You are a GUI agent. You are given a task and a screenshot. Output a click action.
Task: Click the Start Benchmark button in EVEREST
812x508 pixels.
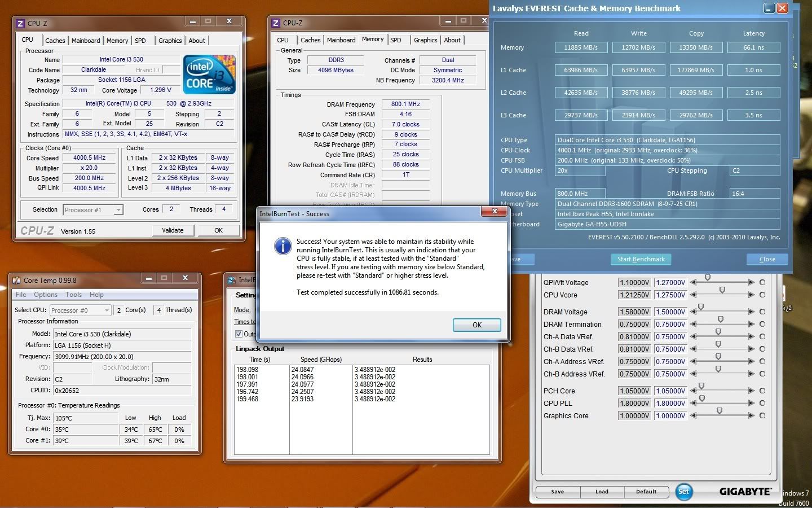pos(641,259)
